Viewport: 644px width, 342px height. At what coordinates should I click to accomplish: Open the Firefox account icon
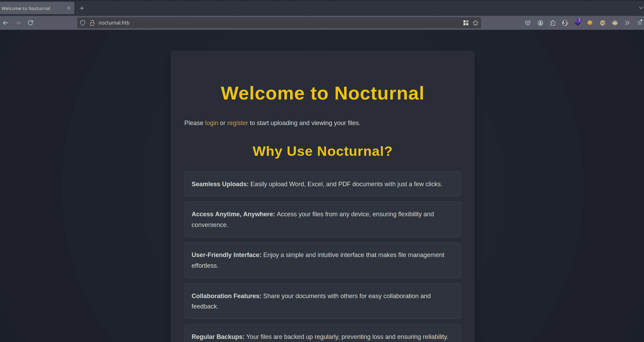click(x=540, y=23)
